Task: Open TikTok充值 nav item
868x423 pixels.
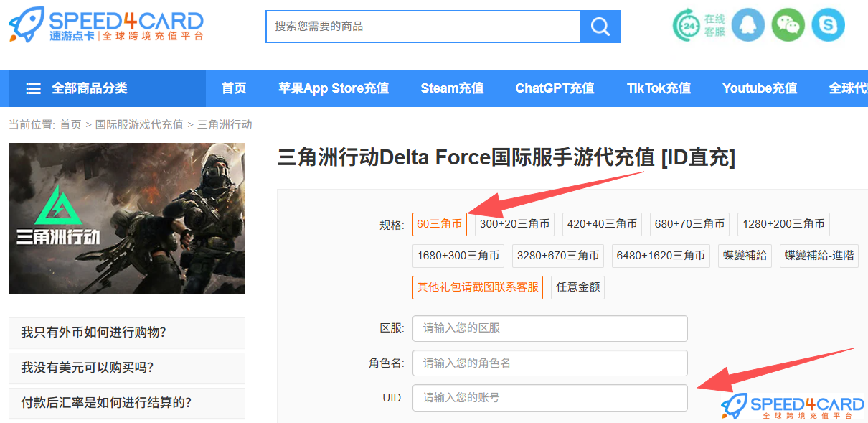Action: tap(659, 88)
